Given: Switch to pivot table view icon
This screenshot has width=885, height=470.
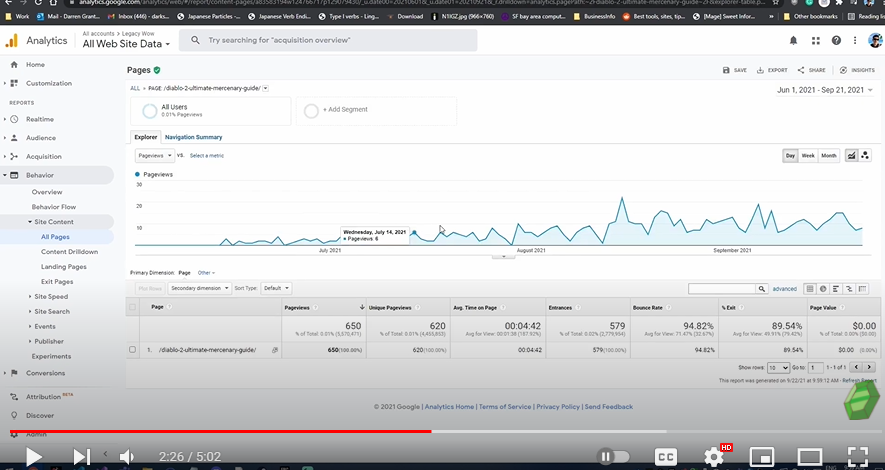Looking at the screenshot, I should tap(862, 289).
